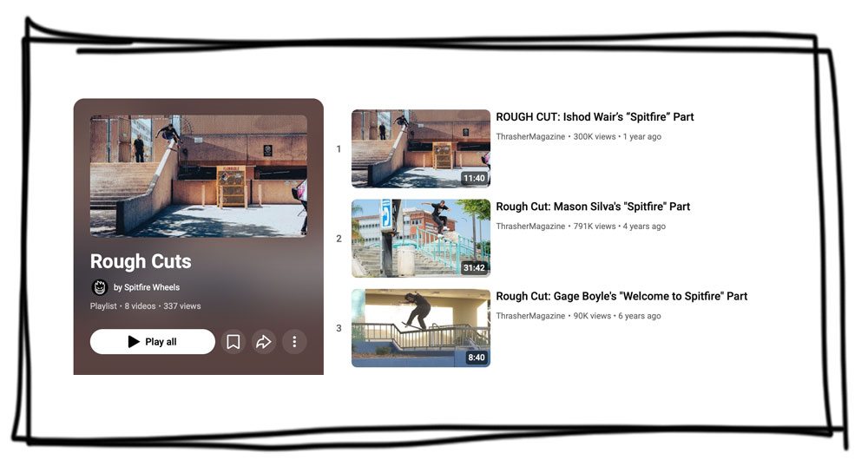Click the "Rough Cuts" playlist heading

[x=141, y=261]
